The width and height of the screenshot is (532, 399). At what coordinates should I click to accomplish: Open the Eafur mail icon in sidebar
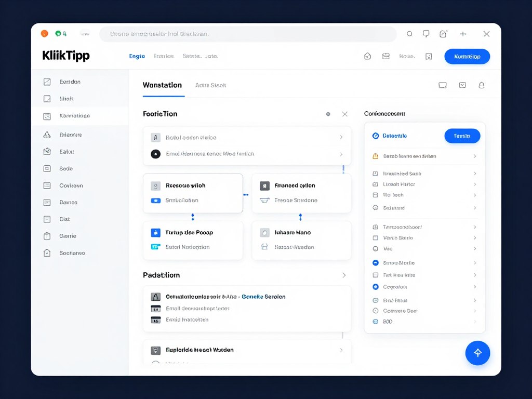point(47,151)
